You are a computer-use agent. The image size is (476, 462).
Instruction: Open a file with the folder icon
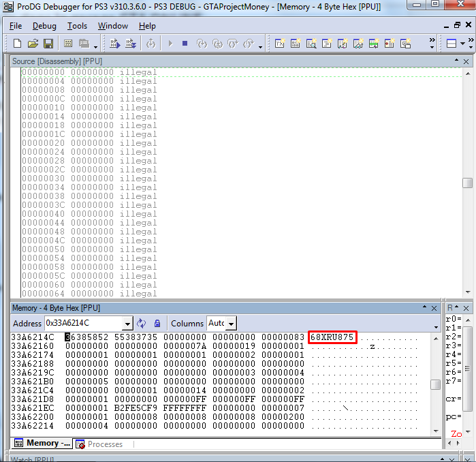coord(33,44)
